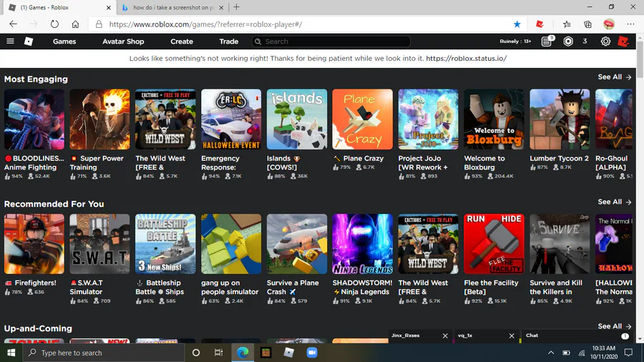Open S.W.A.T Simulator thumbnail
This screenshot has height=362, width=644.
pyautogui.click(x=99, y=244)
